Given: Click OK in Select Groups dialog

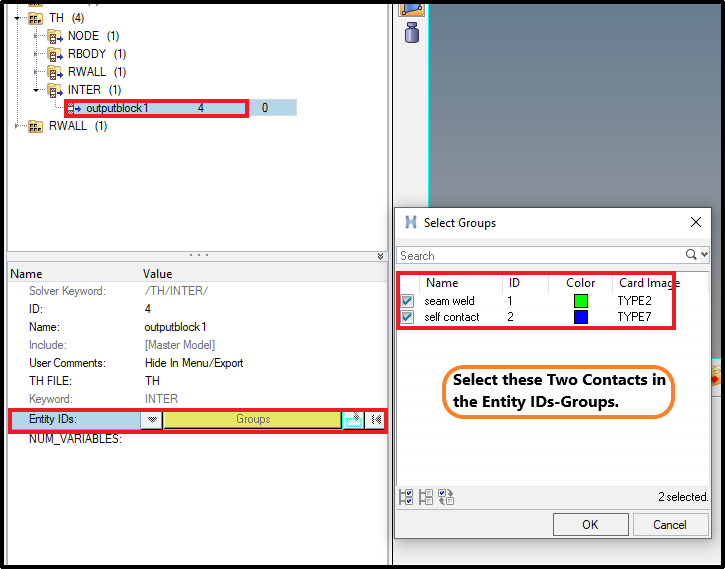Looking at the screenshot, I should (590, 525).
